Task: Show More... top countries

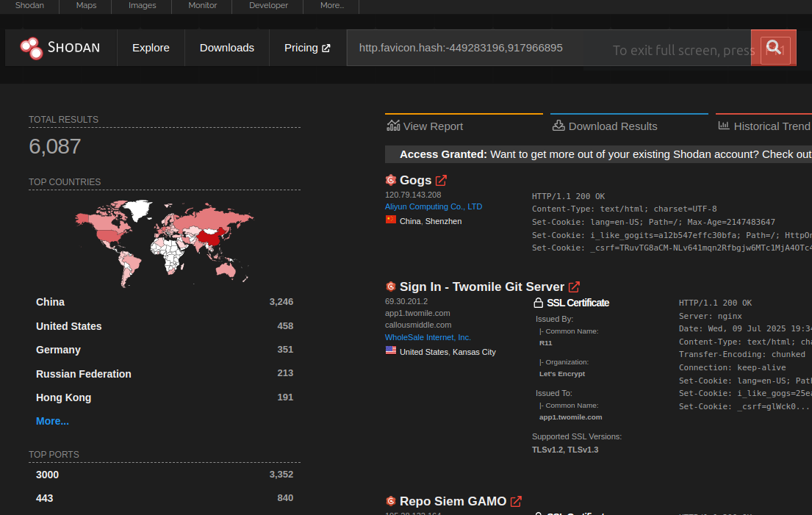Action: click(52, 421)
